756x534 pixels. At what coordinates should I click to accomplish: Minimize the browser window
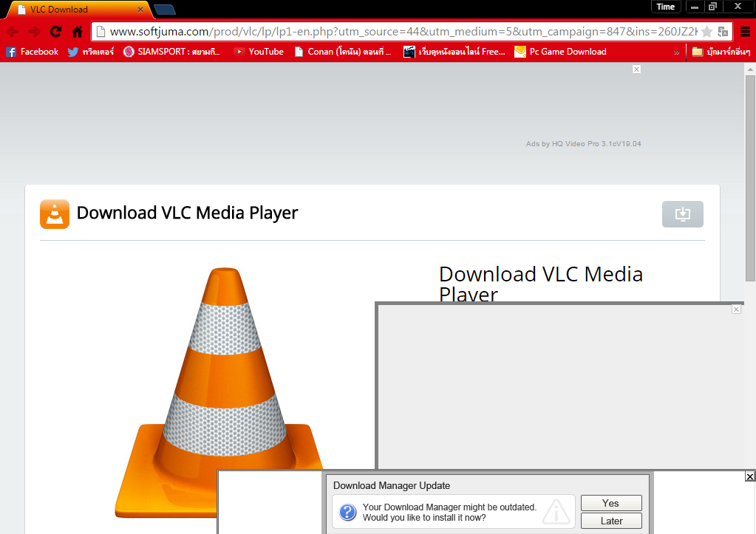[x=695, y=7]
